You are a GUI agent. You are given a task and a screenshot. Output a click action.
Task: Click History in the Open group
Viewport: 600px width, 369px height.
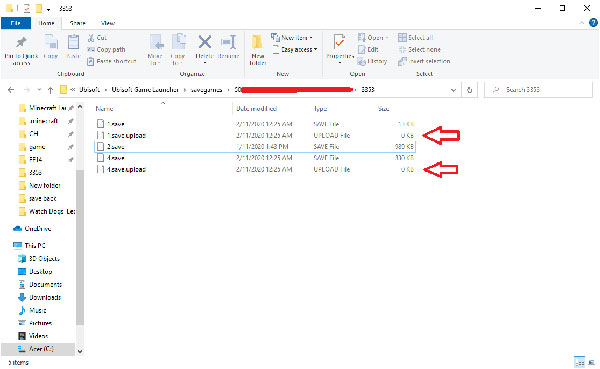click(372, 61)
